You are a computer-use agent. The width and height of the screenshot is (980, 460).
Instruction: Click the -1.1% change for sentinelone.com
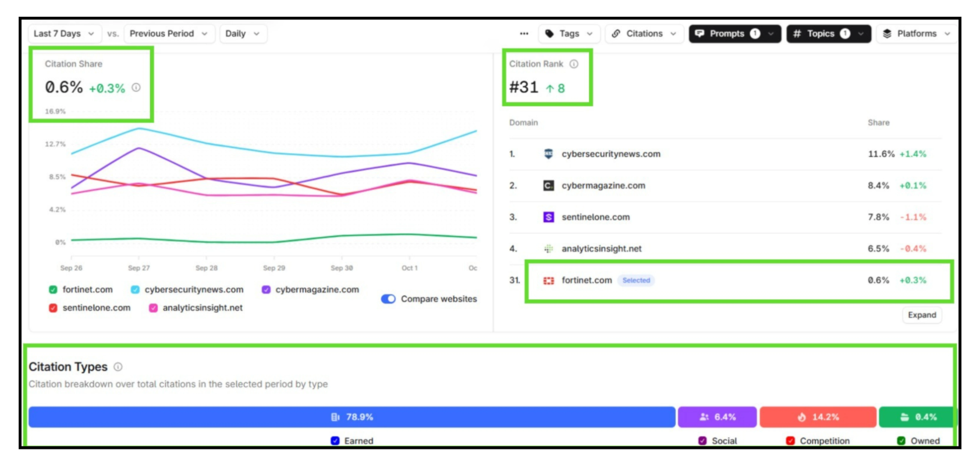point(913,217)
